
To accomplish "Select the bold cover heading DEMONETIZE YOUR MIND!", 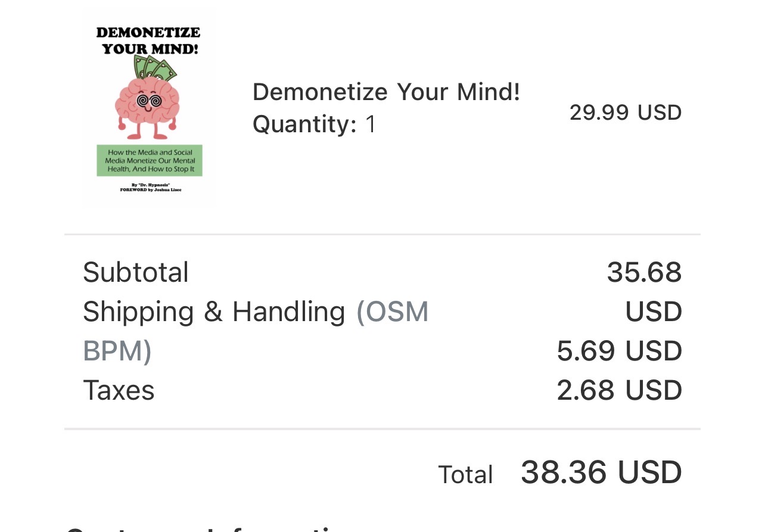I will pyautogui.click(x=148, y=40).
